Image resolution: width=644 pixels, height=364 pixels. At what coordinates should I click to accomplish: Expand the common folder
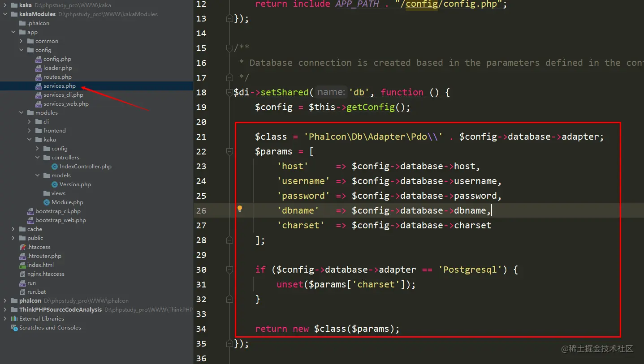[x=21, y=41]
